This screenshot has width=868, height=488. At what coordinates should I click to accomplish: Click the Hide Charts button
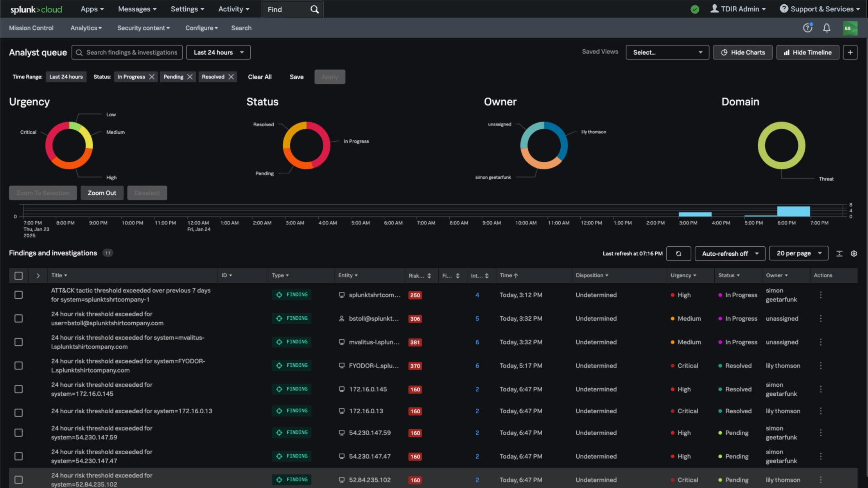(x=742, y=52)
